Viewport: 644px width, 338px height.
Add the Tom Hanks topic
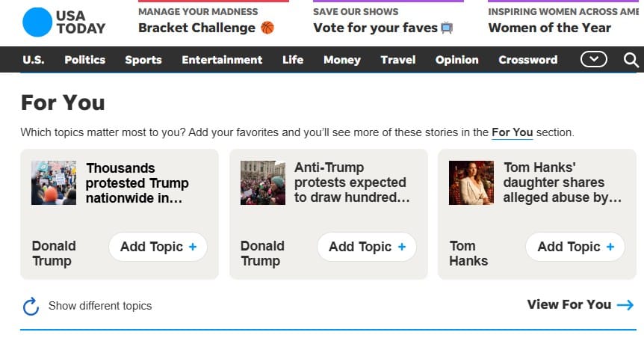pos(575,247)
